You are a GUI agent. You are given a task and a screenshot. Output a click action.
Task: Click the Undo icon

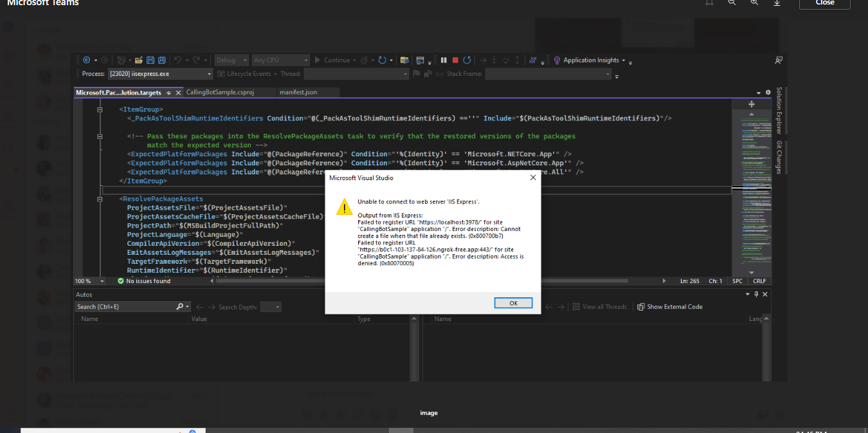(177, 60)
